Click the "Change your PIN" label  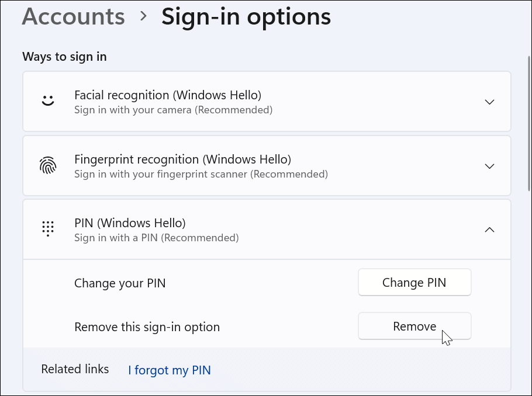point(119,283)
